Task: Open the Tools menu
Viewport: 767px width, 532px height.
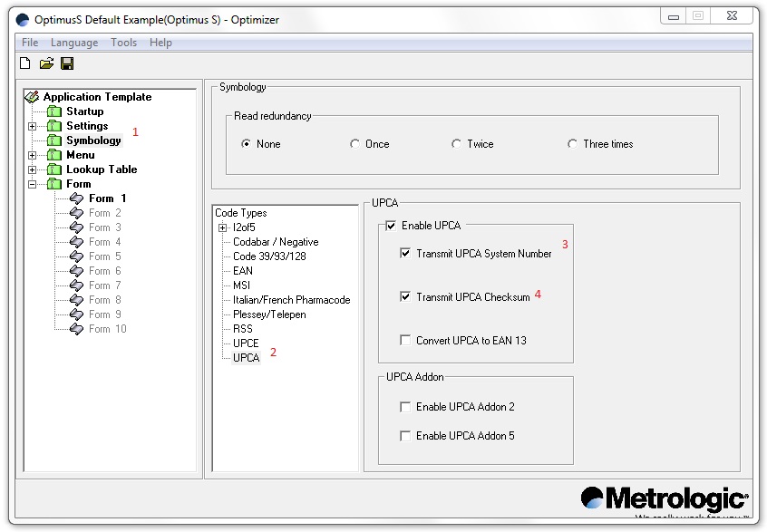Action: tap(124, 43)
